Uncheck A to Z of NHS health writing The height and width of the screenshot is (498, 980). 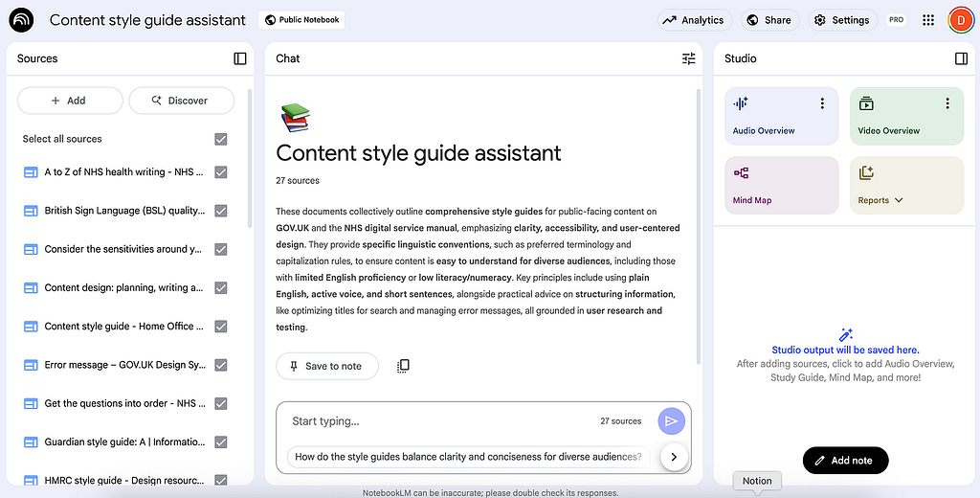[221, 172]
